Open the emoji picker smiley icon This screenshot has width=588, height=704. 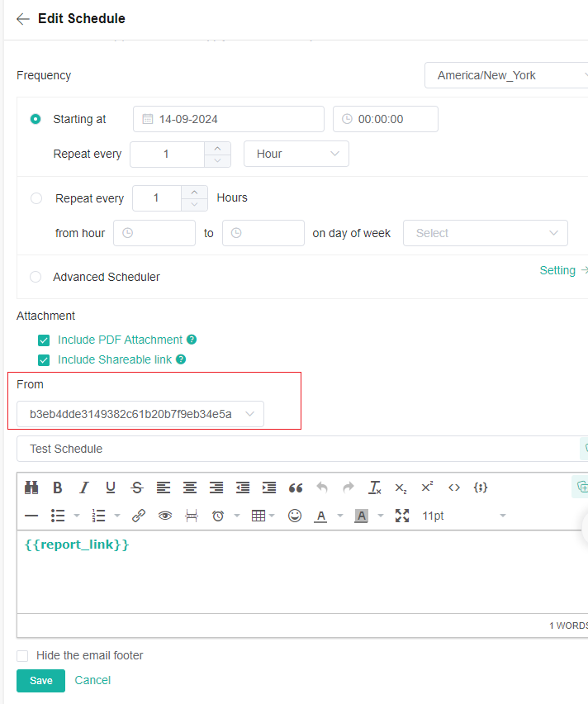[295, 516]
